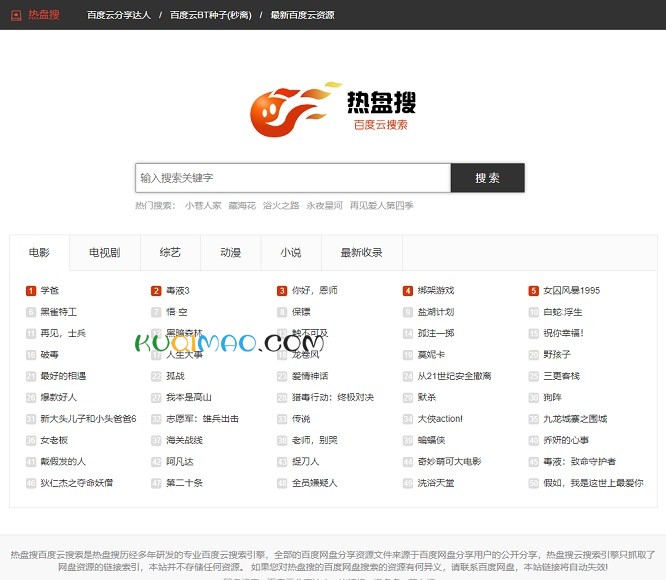Select hot search term 永夜星河
The width and height of the screenshot is (666, 580).
pyautogui.click(x=325, y=206)
